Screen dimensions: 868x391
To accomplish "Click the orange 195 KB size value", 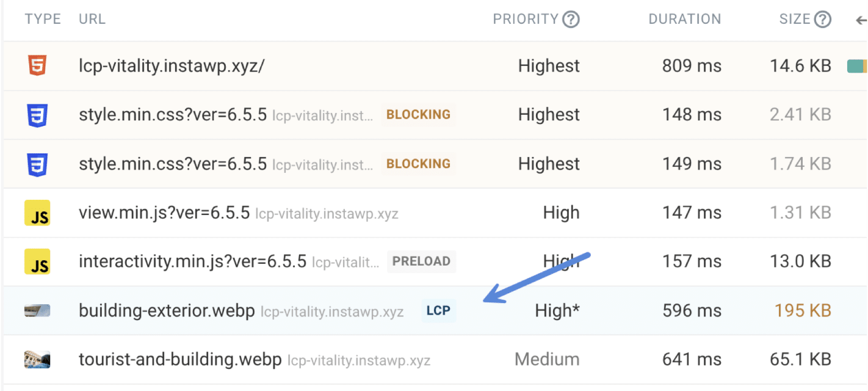I will pyautogui.click(x=803, y=310).
